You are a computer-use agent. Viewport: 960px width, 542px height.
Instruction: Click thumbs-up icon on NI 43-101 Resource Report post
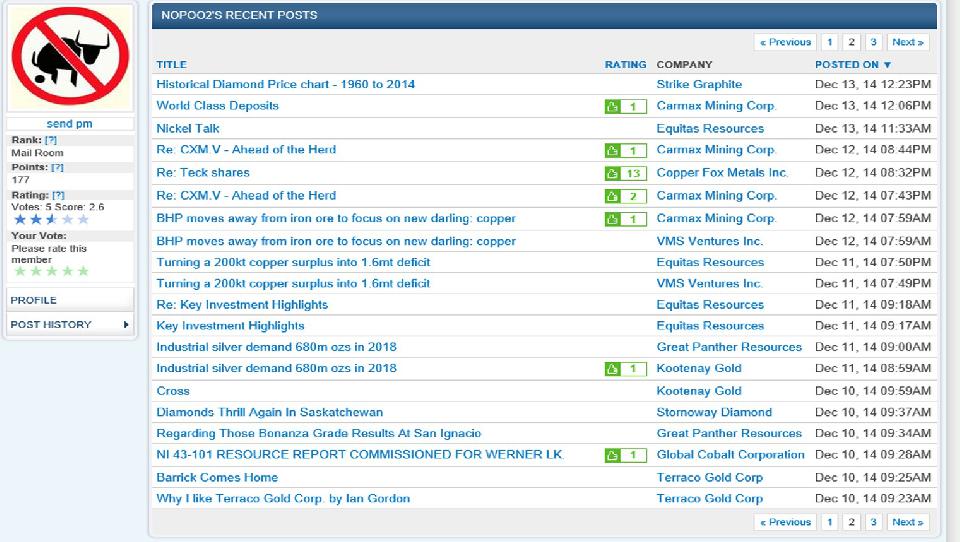pos(613,456)
